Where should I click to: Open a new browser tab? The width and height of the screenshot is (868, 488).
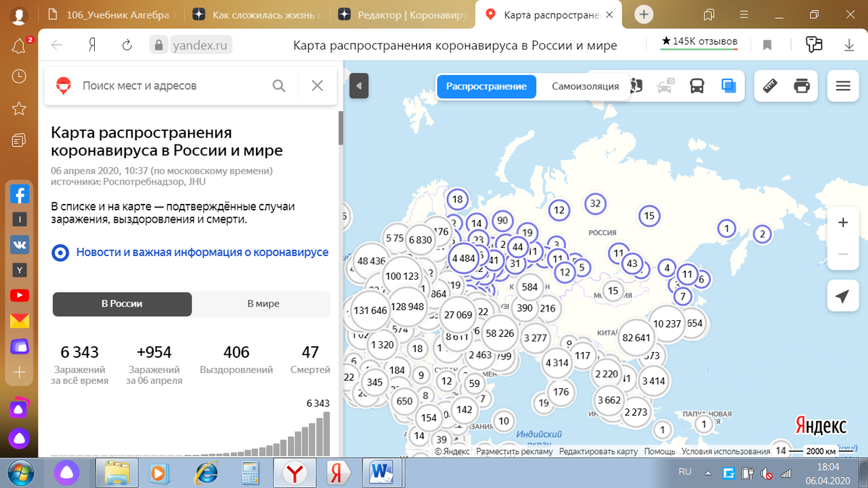(x=644, y=14)
